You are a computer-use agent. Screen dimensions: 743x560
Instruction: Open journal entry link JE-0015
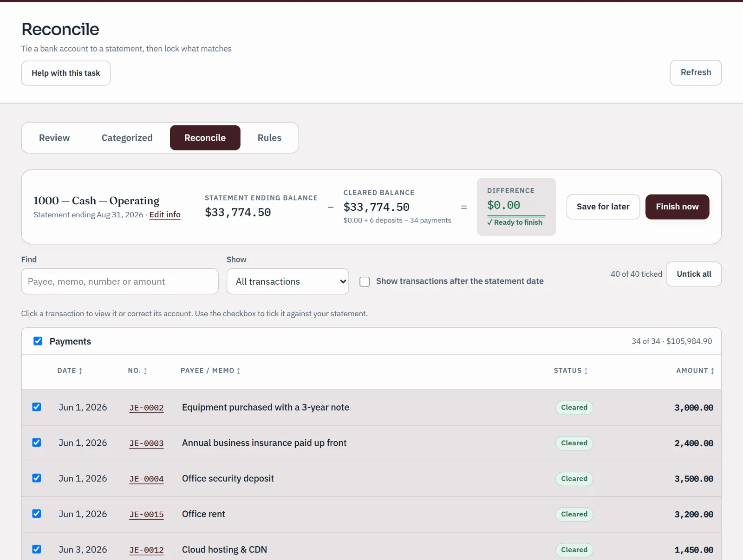click(146, 514)
